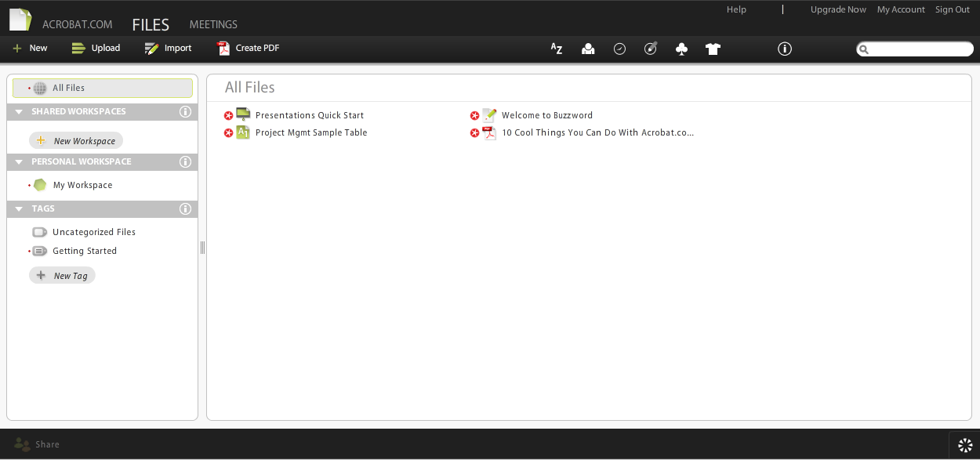The height and width of the screenshot is (460, 980).
Task: Click the clock toolbar icon
Action: [x=619, y=49]
